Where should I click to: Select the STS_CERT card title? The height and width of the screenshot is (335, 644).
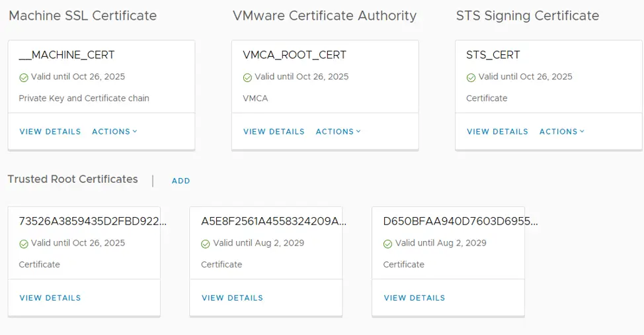tap(493, 55)
